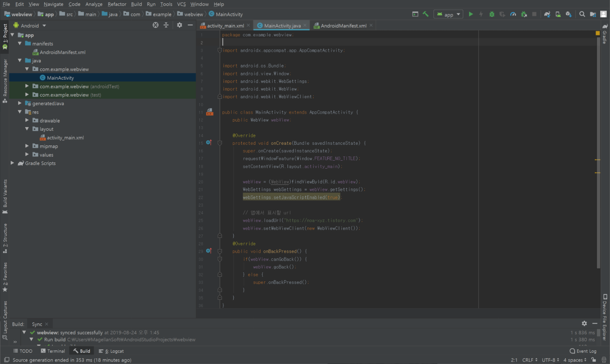Open the Event Log

(x=583, y=351)
